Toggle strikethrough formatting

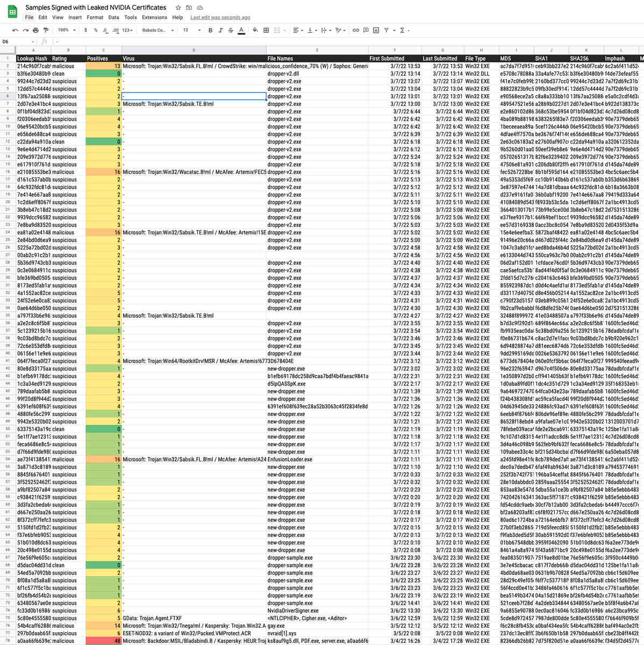pyautogui.click(x=231, y=30)
